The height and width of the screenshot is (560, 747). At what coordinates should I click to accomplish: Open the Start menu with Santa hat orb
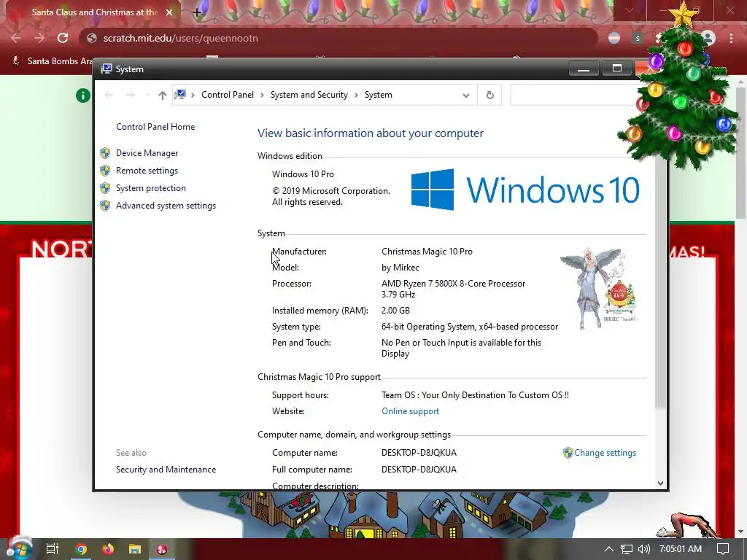[x=19, y=548]
